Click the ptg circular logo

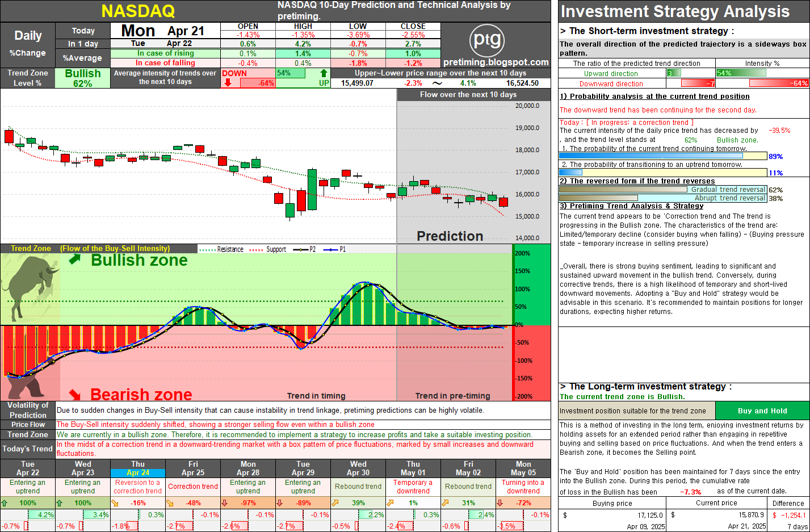pos(487,40)
